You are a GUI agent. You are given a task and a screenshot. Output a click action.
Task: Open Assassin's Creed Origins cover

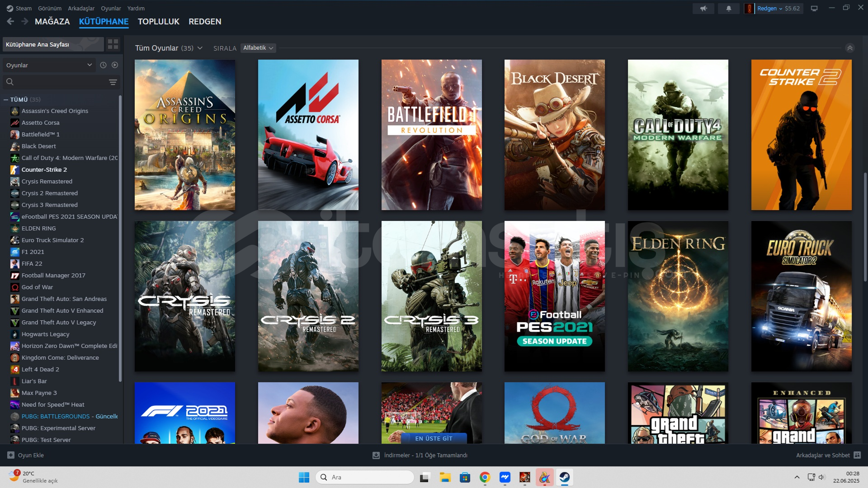[185, 135]
